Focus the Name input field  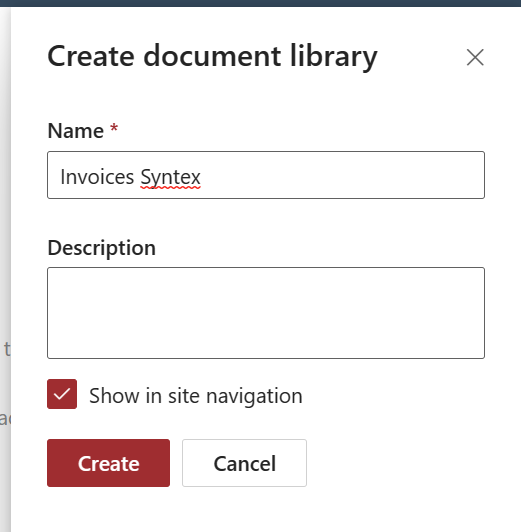pyautogui.click(x=266, y=175)
